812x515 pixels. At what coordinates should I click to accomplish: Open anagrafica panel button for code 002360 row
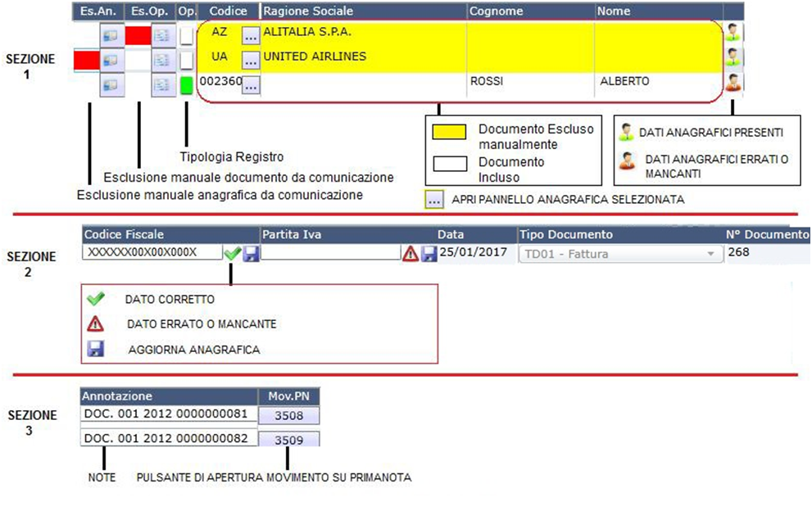click(251, 85)
